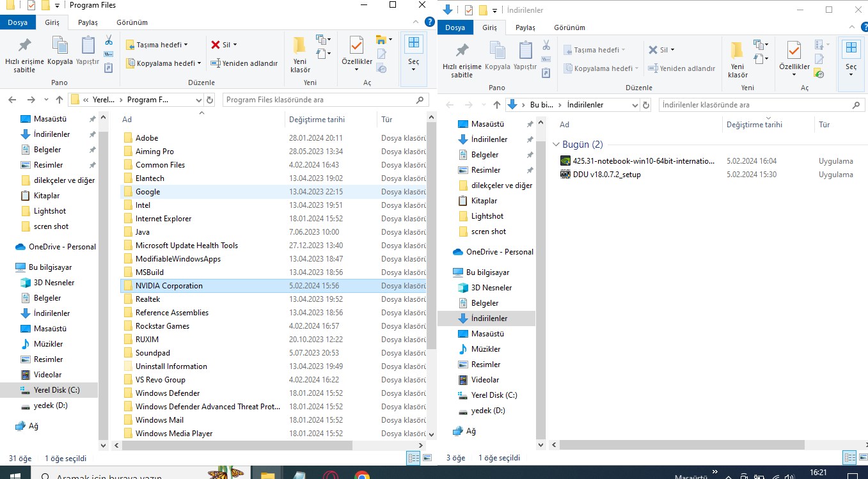
Task: Create a Yeni klasör in Program Files window
Action: [x=300, y=54]
